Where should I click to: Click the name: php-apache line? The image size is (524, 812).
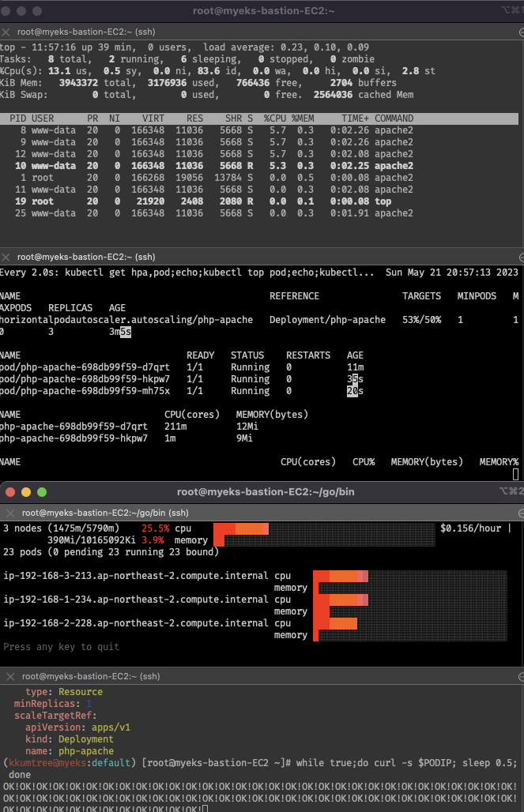(x=70, y=751)
